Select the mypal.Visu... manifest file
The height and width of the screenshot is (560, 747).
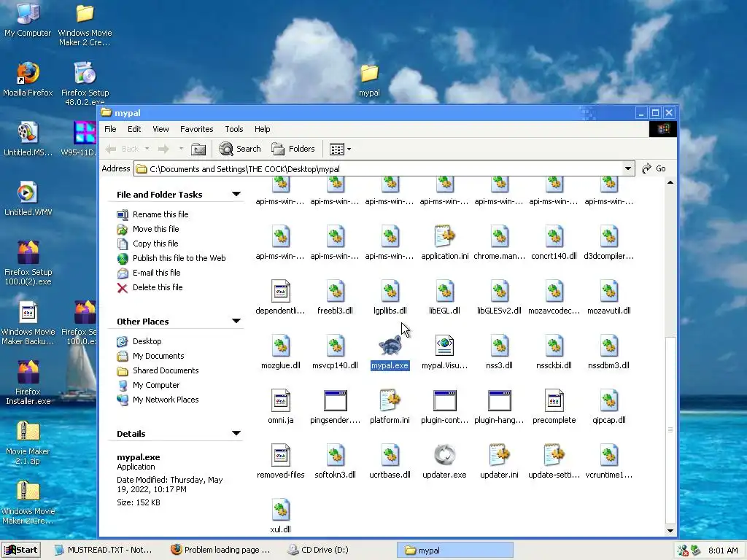(x=444, y=352)
